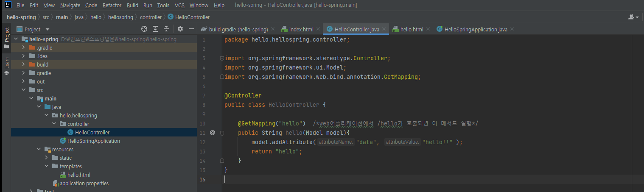The height and width of the screenshot is (192, 644).
Task: Open the Refactor menu
Action: click(112, 6)
